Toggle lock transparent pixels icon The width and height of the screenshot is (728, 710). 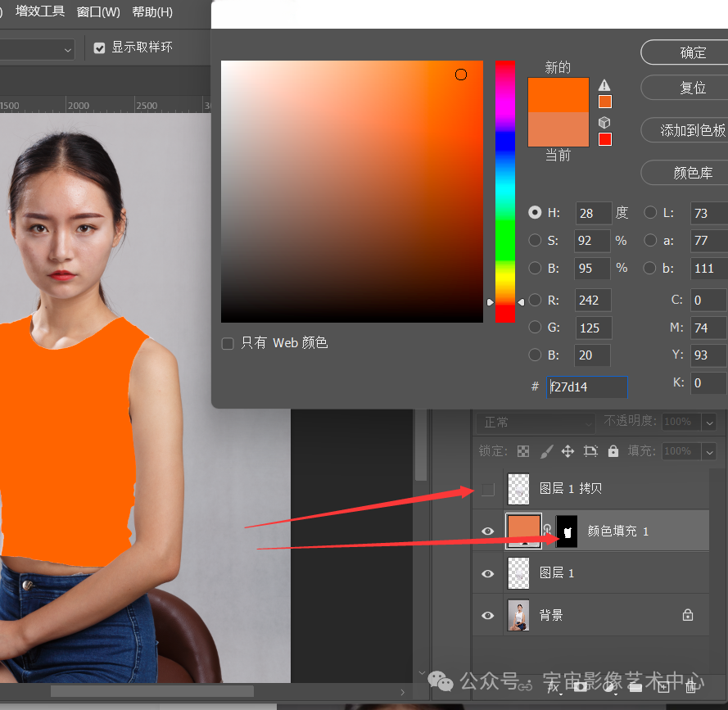click(x=523, y=451)
